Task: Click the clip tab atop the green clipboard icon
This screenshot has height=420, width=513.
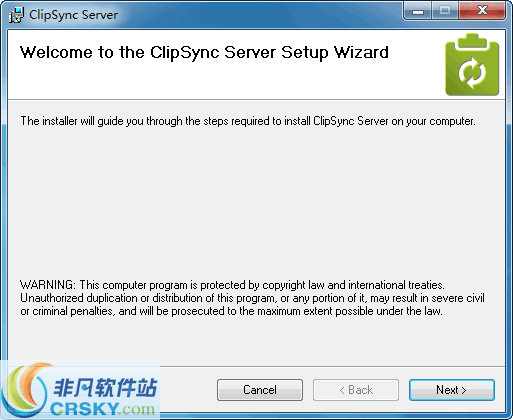Action: click(x=472, y=41)
